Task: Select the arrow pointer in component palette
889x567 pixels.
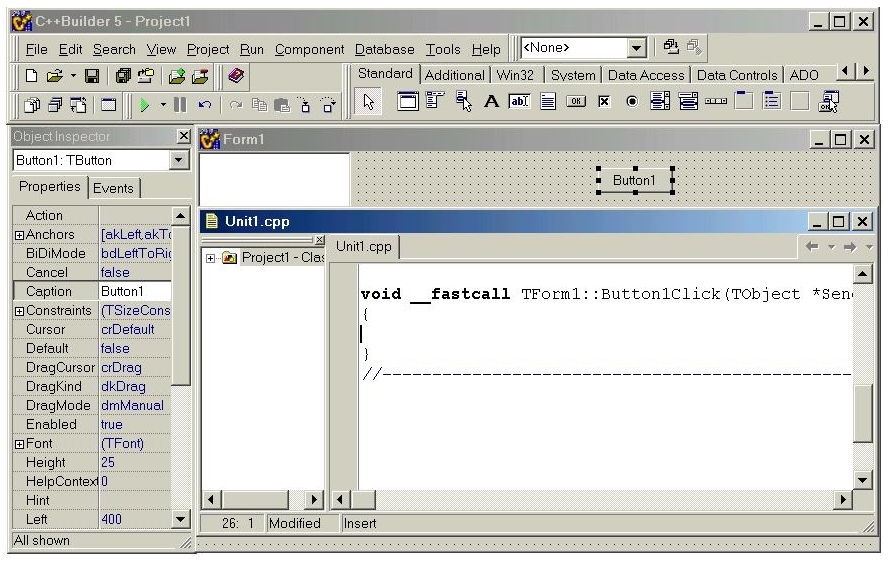Action: tap(369, 102)
